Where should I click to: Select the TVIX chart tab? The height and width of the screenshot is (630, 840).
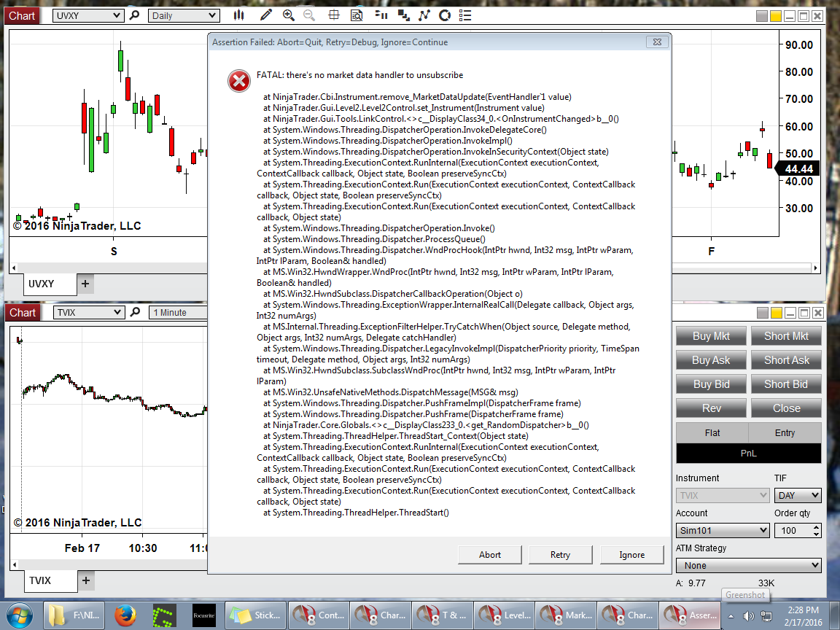tap(50, 580)
